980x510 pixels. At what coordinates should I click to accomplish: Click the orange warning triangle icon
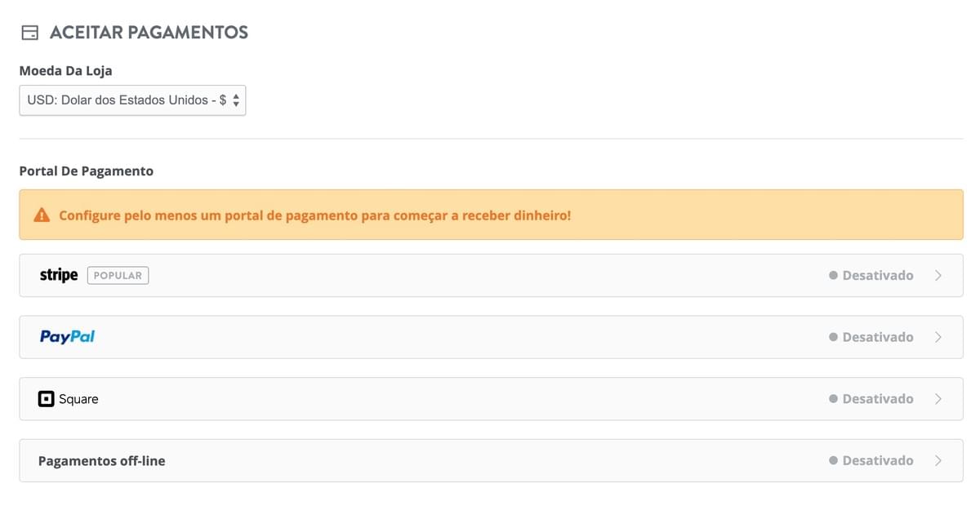click(42, 215)
